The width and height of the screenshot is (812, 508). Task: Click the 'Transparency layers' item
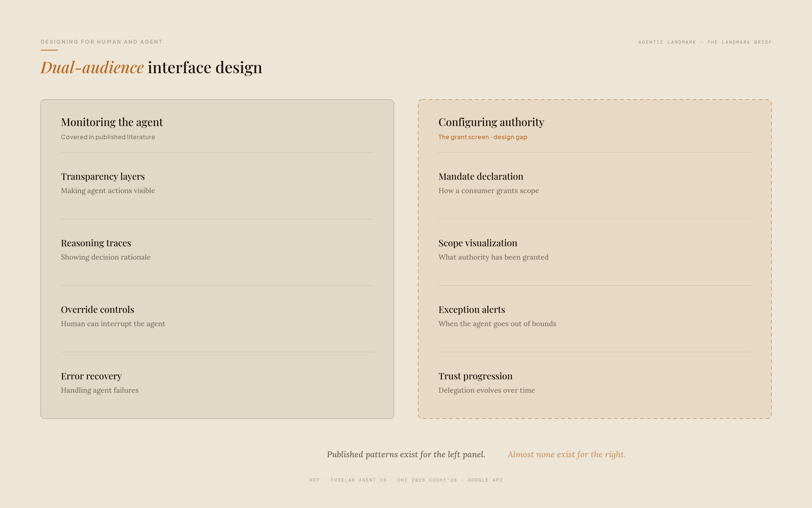pyautogui.click(x=103, y=176)
